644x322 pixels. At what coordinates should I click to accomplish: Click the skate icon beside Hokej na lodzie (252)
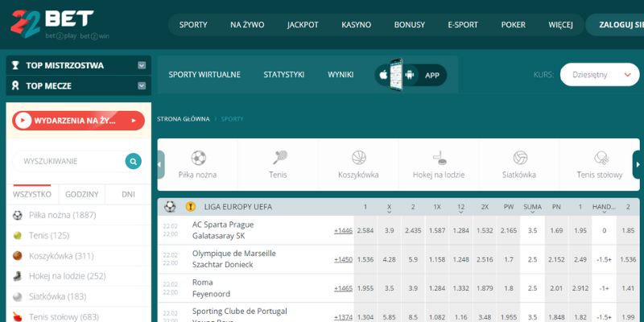[x=17, y=276]
